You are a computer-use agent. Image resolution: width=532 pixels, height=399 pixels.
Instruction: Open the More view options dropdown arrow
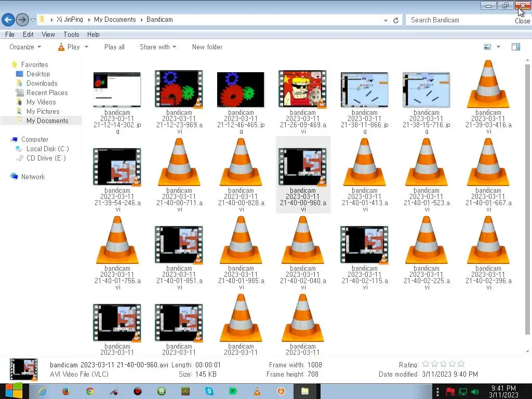(x=498, y=47)
